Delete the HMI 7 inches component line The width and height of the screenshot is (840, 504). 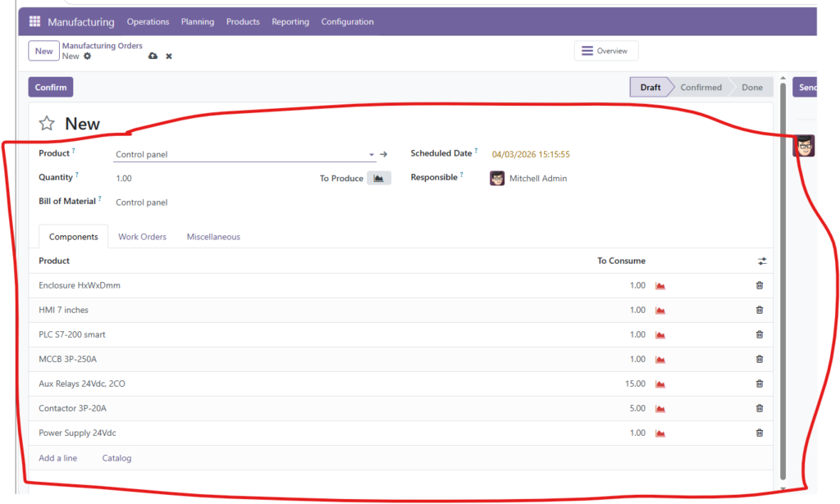[x=759, y=310]
